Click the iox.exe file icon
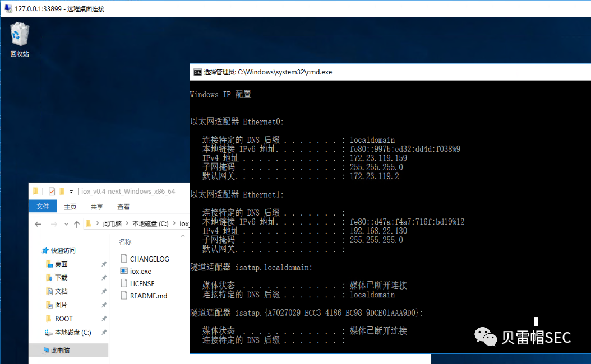This screenshot has width=591, height=364. click(124, 271)
